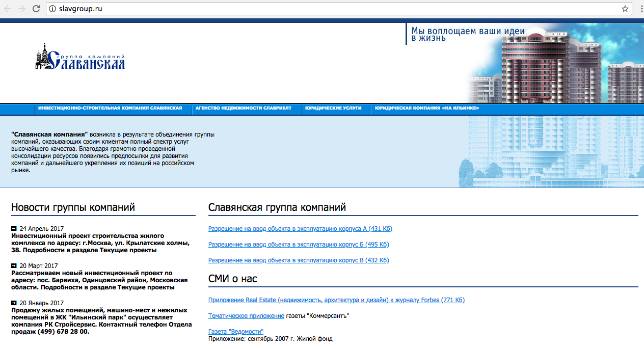Image resolution: width=644 pixels, height=349 pixels.
Task: Open разрешение на ввод корпус В
Action: pos(299,260)
